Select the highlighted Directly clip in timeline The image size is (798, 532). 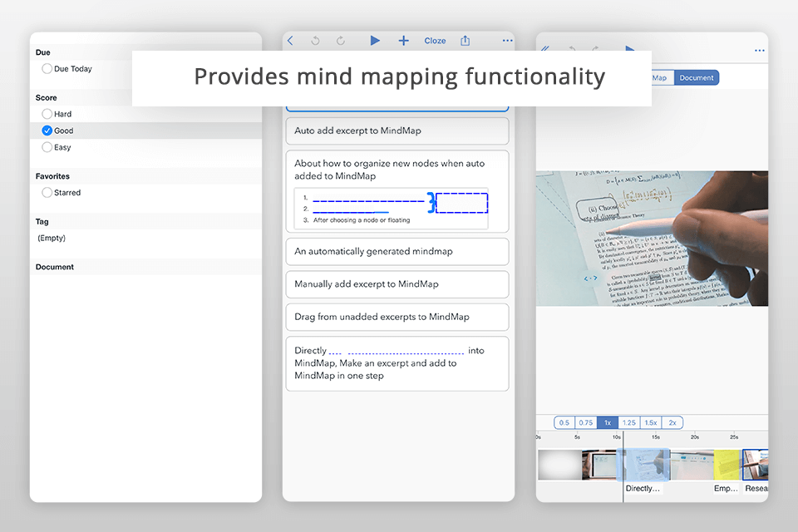tap(643, 465)
